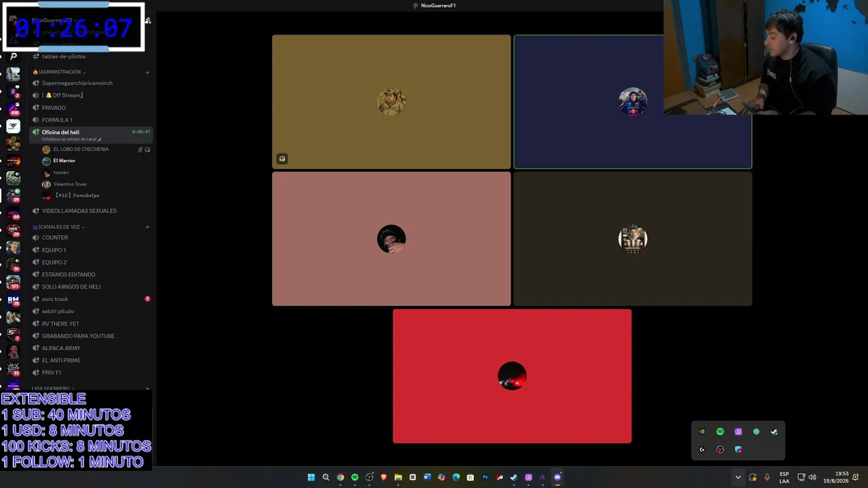Screen dimensions: 868x488
Task: Open the server with the RM icon
Action: [x=13, y=300]
